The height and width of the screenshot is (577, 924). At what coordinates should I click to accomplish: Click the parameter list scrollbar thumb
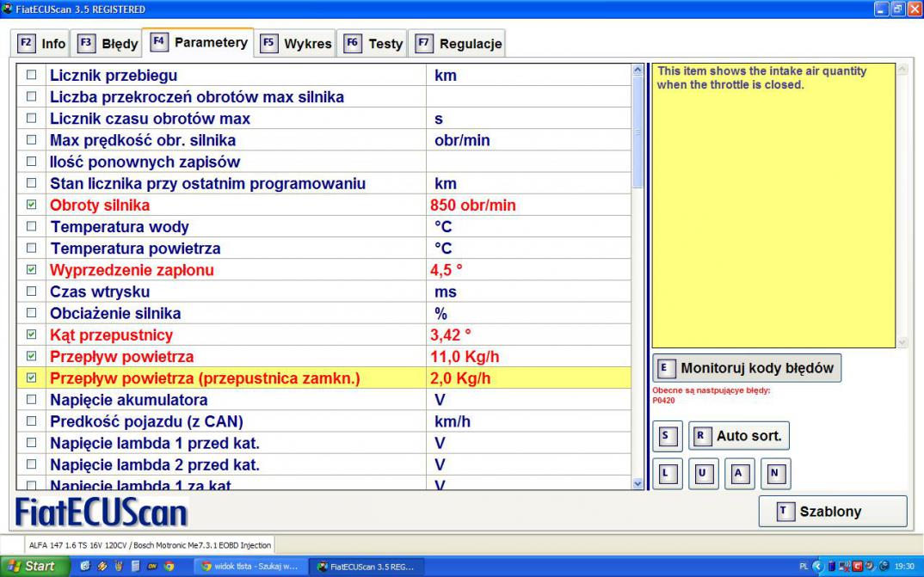[638, 132]
